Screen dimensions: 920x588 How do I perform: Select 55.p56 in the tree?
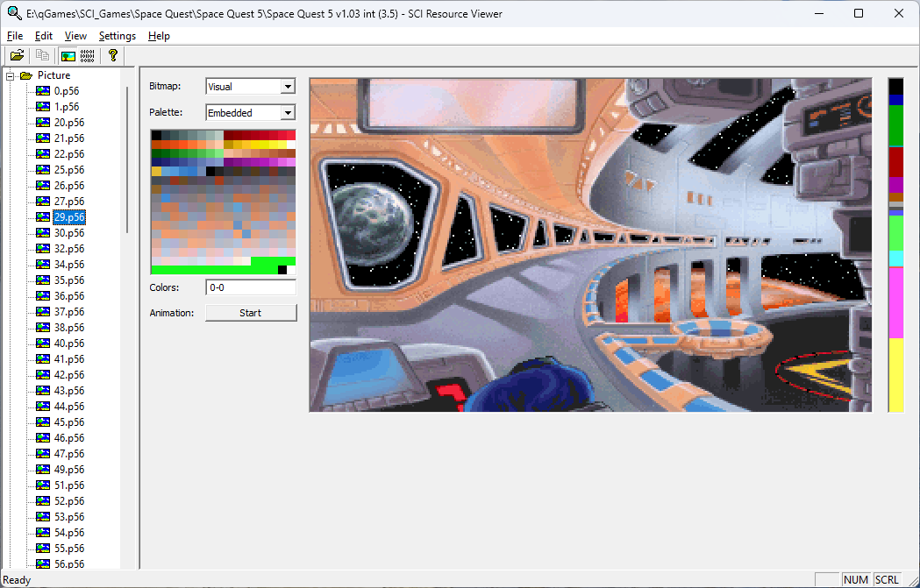[69, 549]
